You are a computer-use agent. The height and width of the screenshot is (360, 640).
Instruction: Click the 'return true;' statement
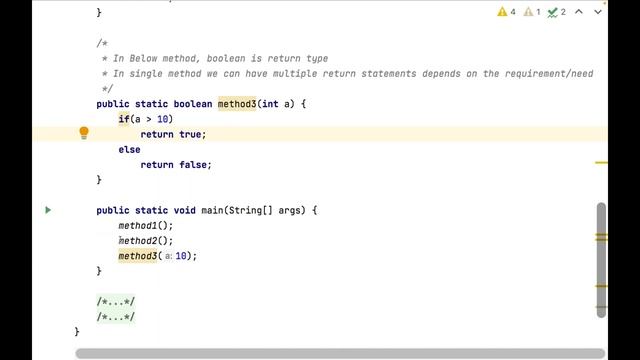[173, 134]
